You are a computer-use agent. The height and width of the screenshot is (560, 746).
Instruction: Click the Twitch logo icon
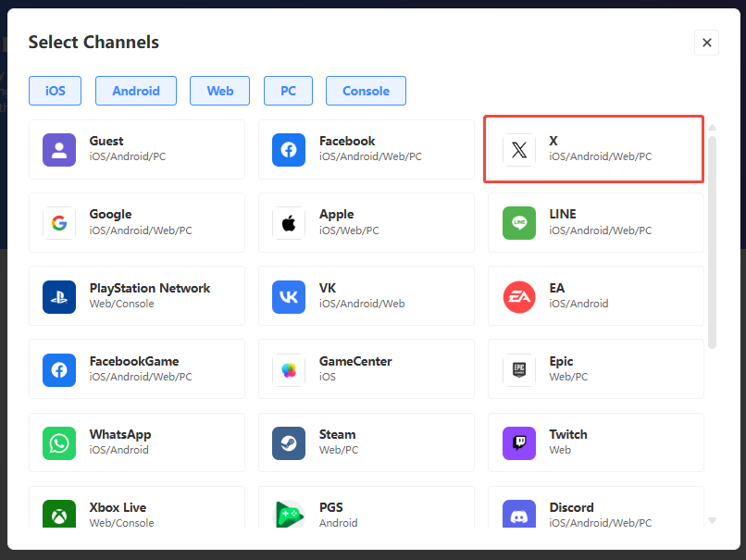pos(518,442)
